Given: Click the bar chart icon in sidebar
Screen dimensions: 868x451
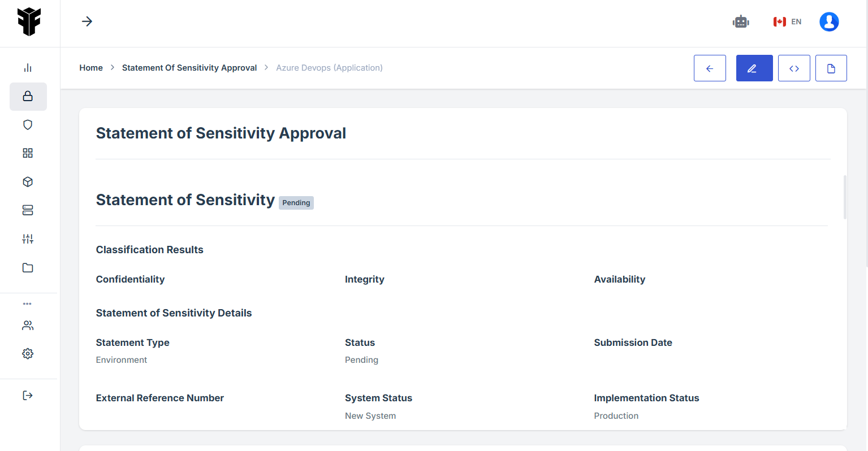Looking at the screenshot, I should point(28,68).
